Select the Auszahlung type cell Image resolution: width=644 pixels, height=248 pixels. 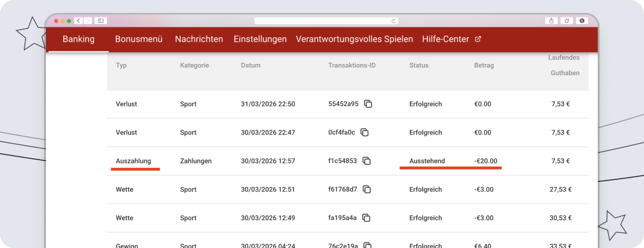[x=134, y=161]
